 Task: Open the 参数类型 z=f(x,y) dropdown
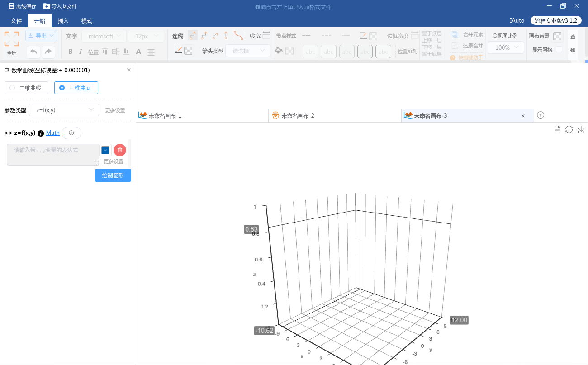(x=64, y=110)
